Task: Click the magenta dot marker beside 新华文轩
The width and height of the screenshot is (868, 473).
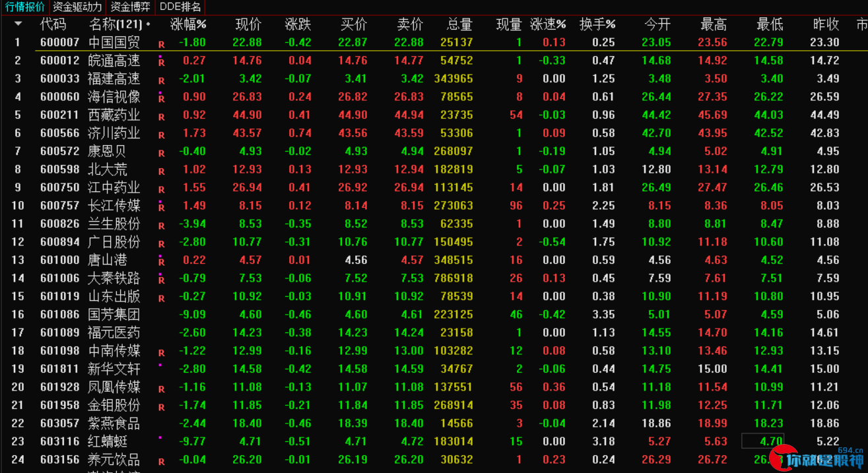Action: [x=160, y=364]
